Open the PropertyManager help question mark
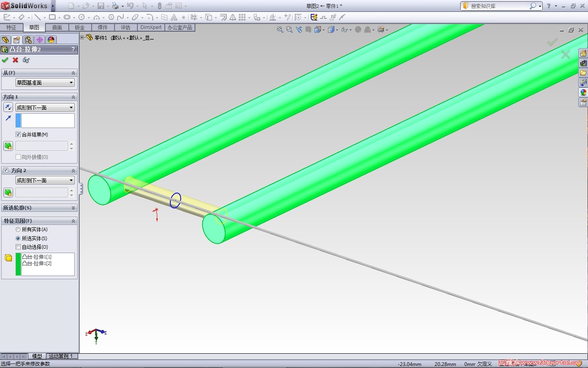588x368 pixels. tap(73, 49)
